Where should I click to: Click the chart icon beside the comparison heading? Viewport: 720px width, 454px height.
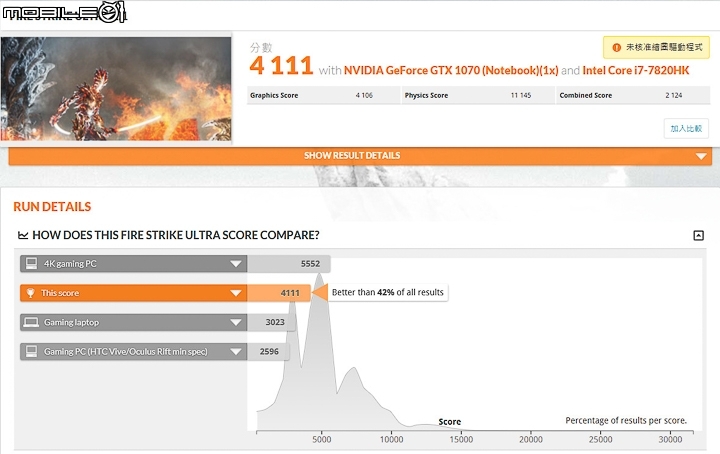coord(22,235)
